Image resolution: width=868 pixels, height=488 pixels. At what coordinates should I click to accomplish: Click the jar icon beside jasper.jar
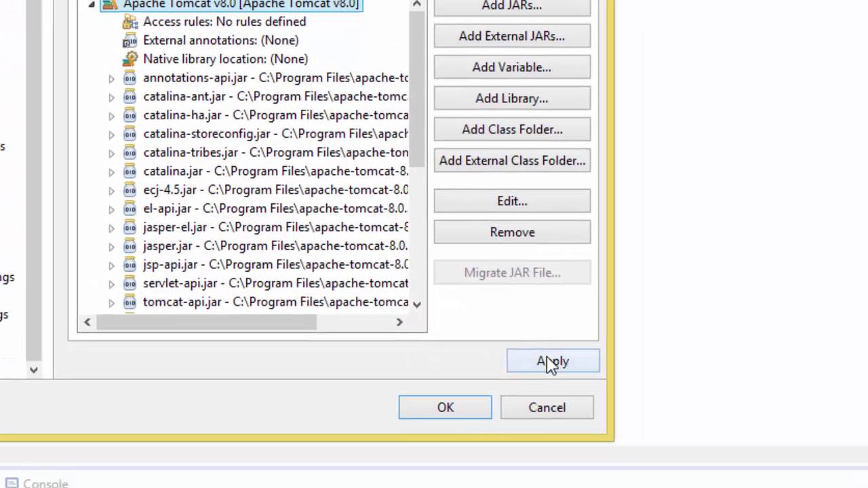(130, 246)
